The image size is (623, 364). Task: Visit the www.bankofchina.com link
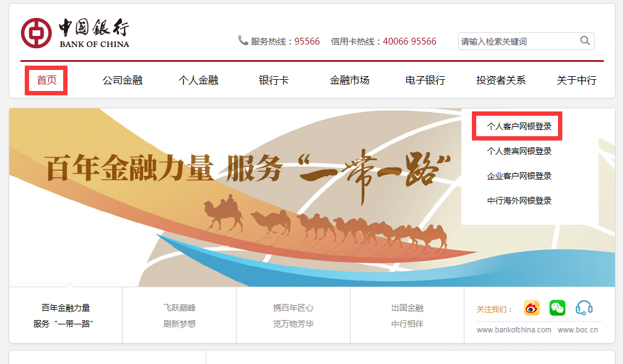point(514,330)
